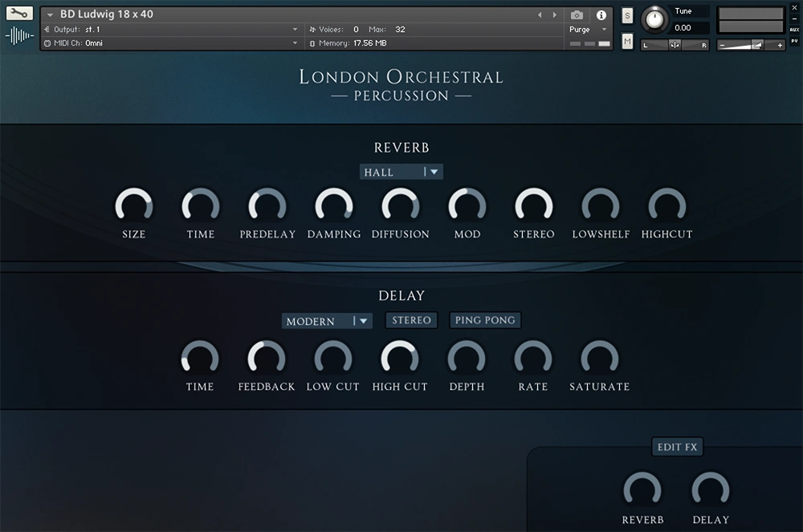Open the instrument info icon

pyautogui.click(x=601, y=14)
